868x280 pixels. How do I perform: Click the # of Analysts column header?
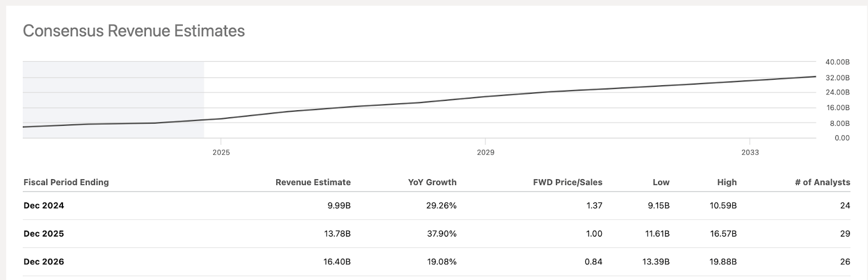click(822, 182)
